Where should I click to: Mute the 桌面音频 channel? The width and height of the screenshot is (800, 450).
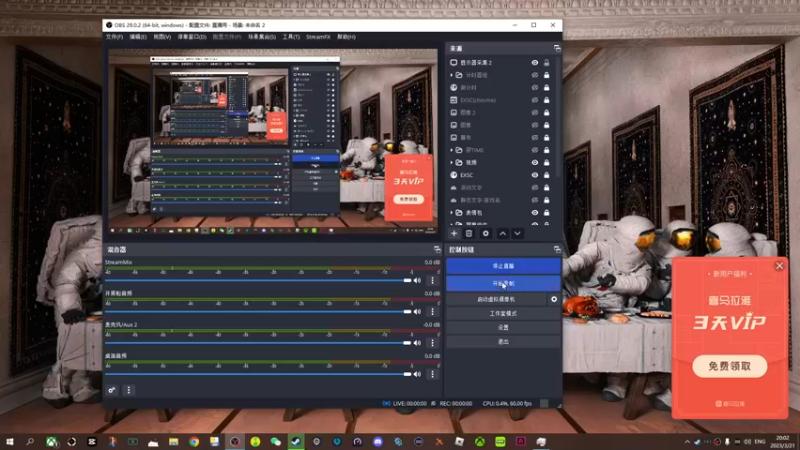coord(417,374)
